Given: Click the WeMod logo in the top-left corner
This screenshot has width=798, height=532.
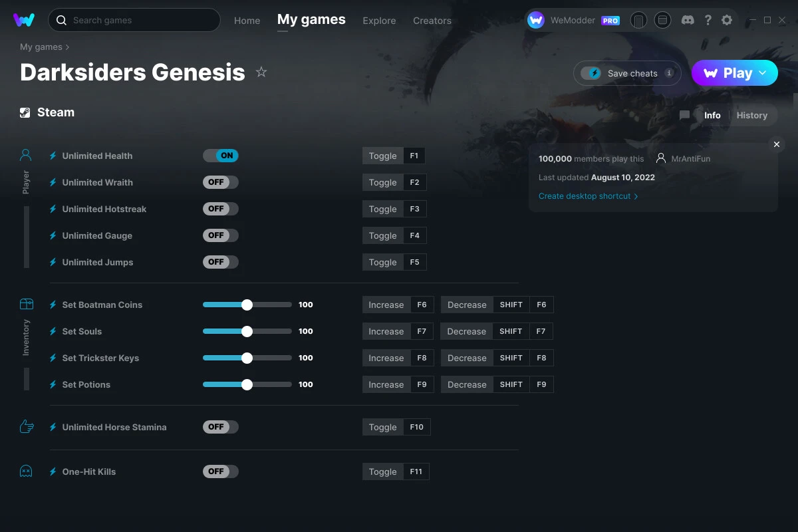Looking at the screenshot, I should click(x=24, y=20).
